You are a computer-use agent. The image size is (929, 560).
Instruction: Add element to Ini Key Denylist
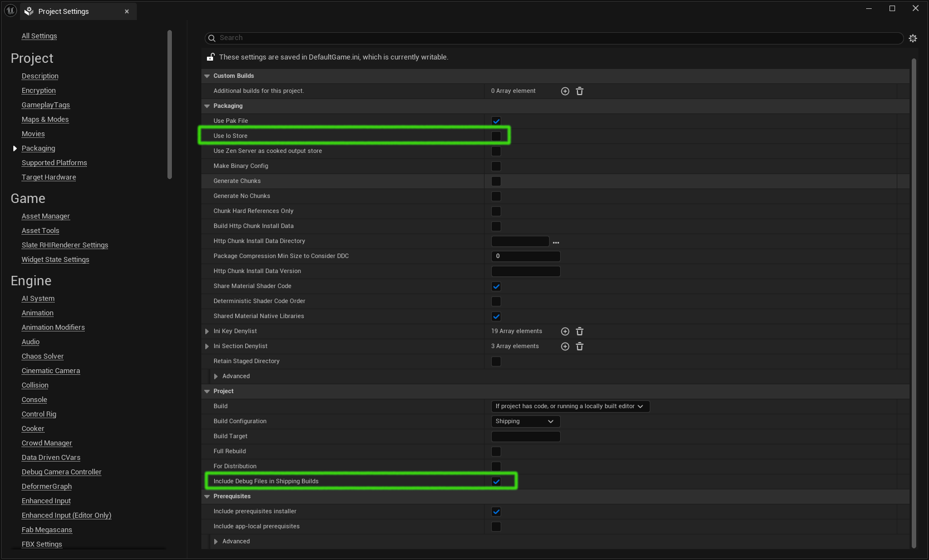[x=565, y=331]
